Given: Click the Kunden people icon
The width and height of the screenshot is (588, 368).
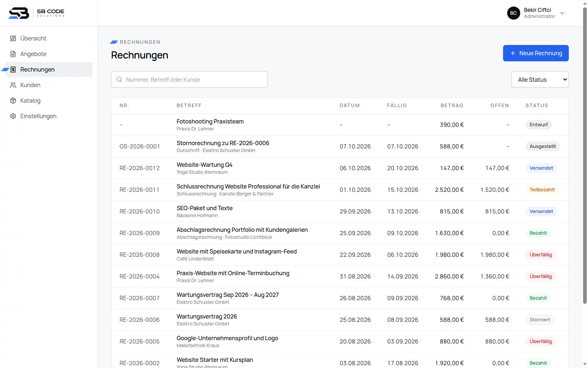Looking at the screenshot, I should [13, 85].
